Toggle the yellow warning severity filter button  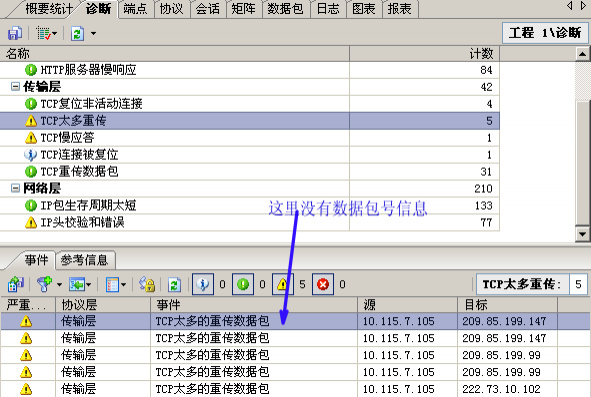pos(283,284)
